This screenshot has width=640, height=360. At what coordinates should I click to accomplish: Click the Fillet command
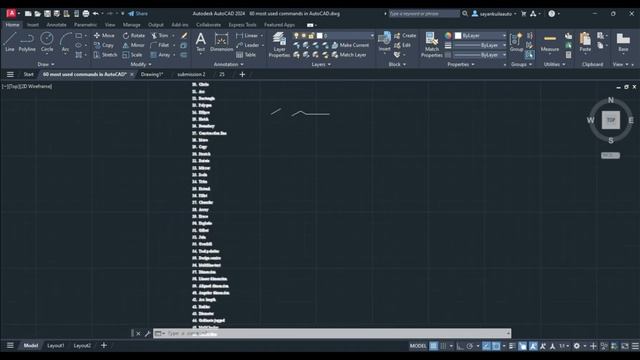click(160, 45)
